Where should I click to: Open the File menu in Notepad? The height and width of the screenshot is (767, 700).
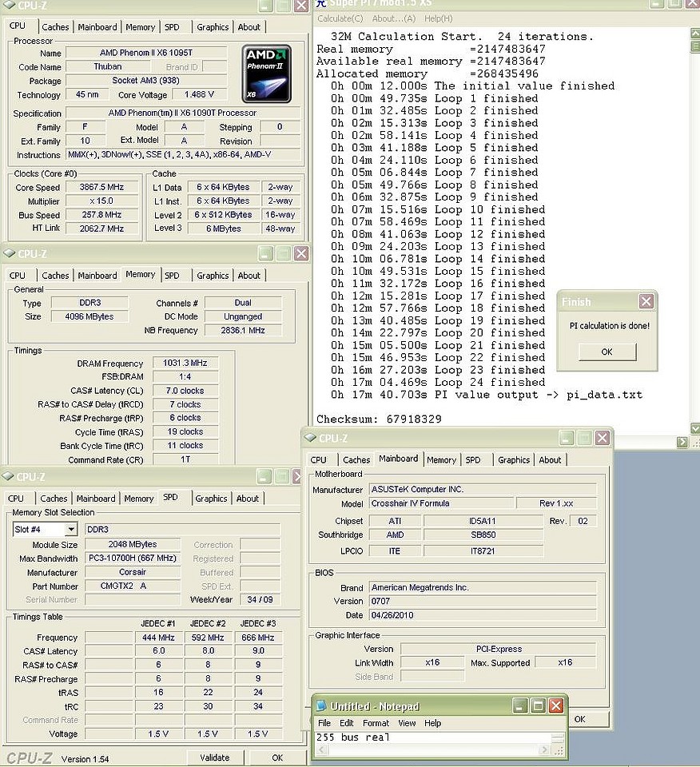(324, 723)
